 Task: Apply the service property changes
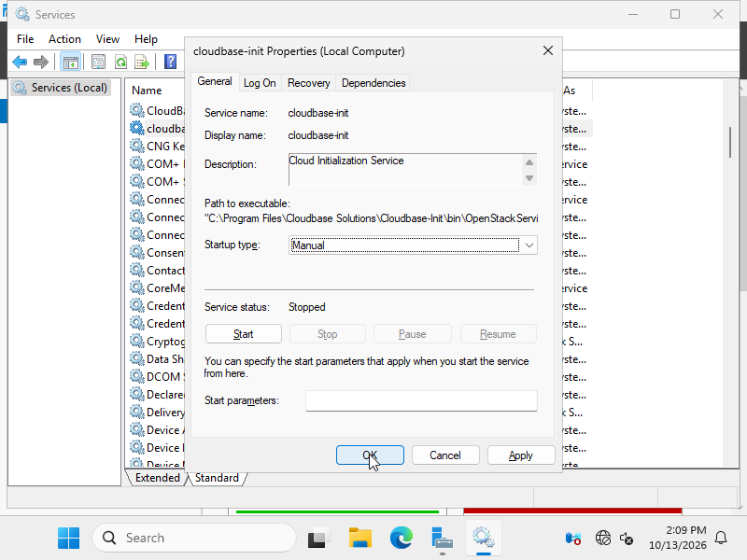click(521, 455)
